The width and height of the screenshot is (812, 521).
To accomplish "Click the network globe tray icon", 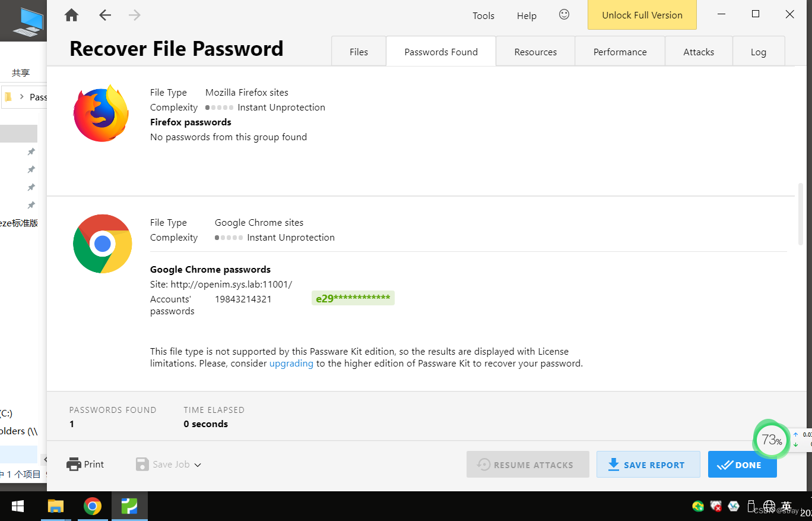I will coord(769,506).
